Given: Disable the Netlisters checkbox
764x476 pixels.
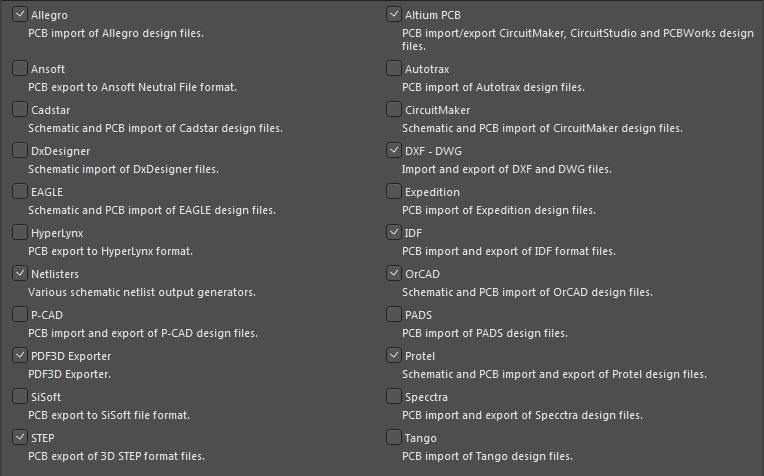Looking at the screenshot, I should 19,273.
